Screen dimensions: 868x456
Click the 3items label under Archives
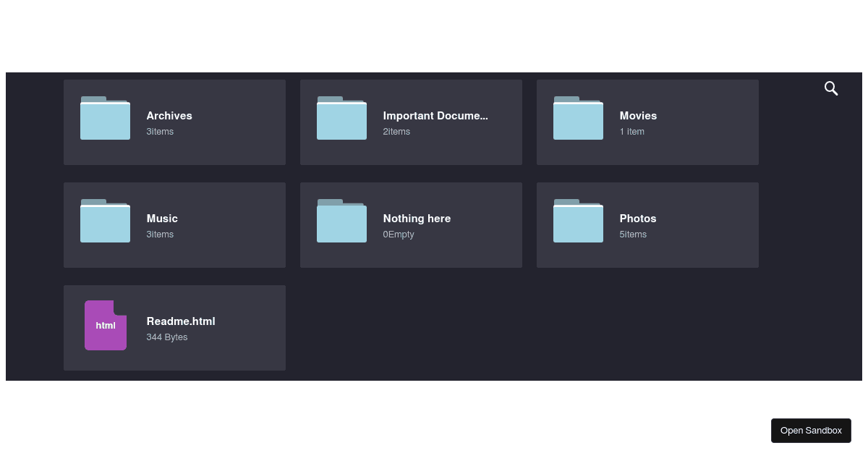(160, 132)
